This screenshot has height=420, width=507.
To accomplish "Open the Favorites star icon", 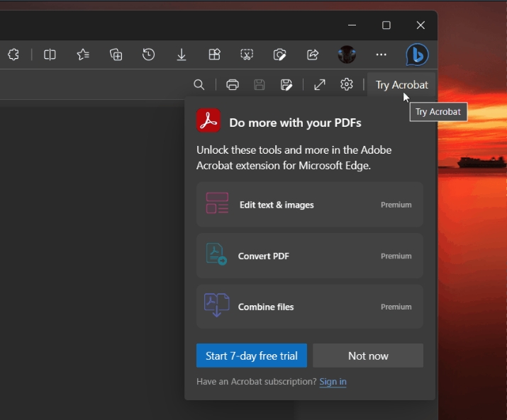I will point(83,55).
